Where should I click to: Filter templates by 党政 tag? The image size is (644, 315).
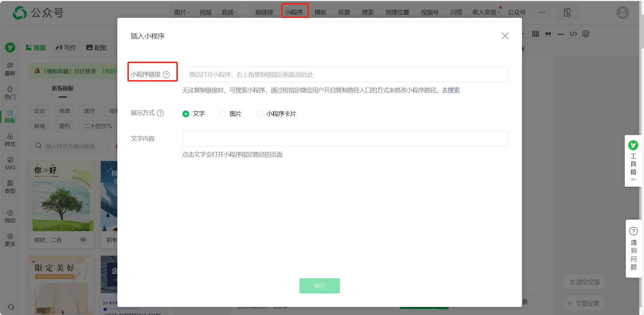click(x=64, y=111)
